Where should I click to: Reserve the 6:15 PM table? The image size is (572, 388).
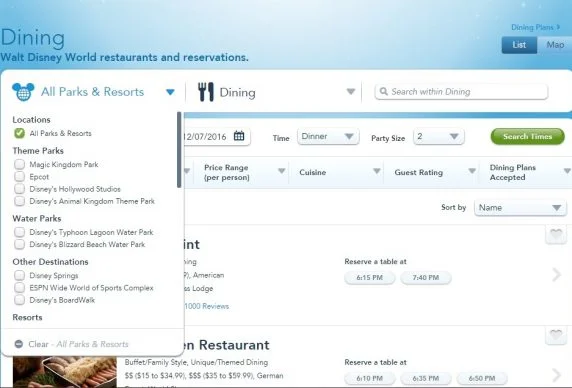tap(370, 278)
